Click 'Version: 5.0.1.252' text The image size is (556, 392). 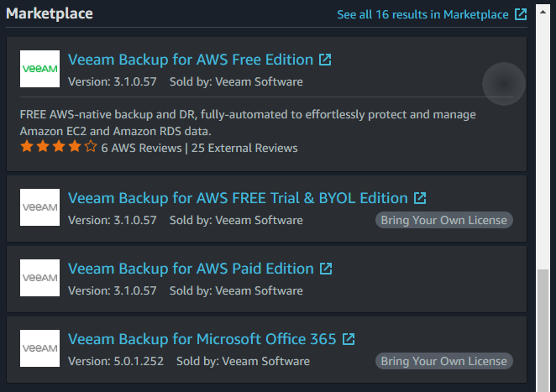116,361
